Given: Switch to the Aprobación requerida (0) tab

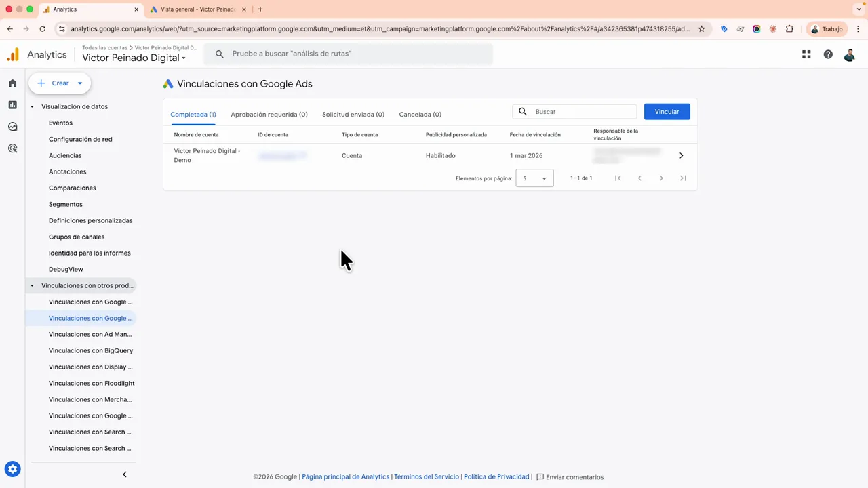Looking at the screenshot, I should (x=269, y=115).
